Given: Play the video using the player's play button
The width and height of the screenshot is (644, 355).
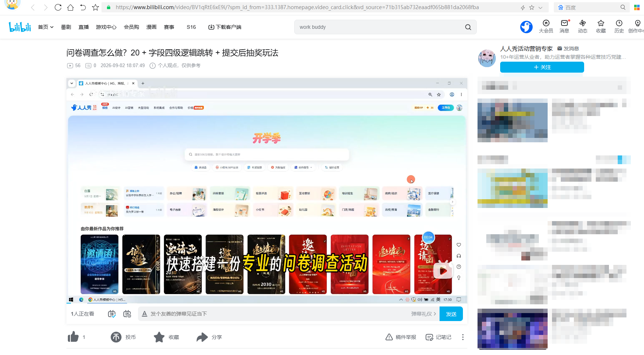Looking at the screenshot, I should click(443, 271).
